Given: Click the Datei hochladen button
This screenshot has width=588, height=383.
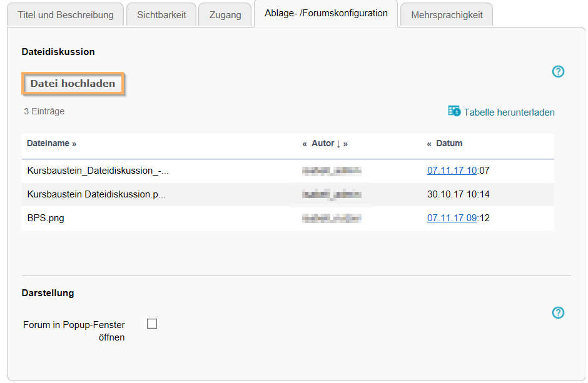Looking at the screenshot, I should click(x=73, y=82).
